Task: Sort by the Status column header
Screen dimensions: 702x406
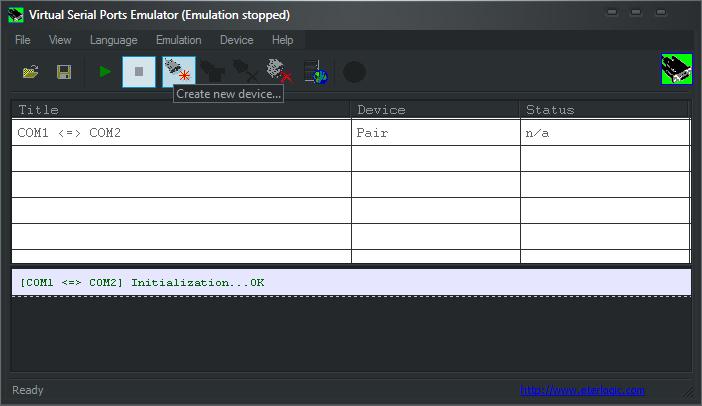Action: coord(604,110)
